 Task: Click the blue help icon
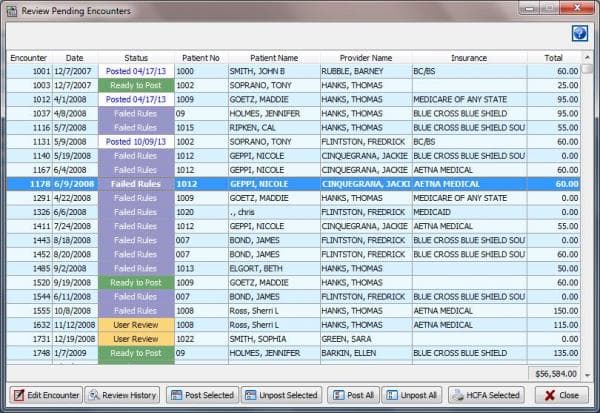pos(579,33)
